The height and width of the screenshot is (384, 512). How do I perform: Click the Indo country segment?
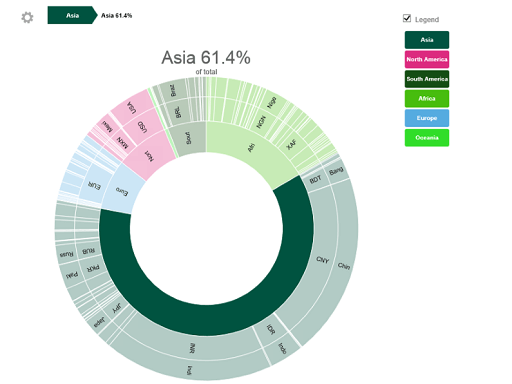282,348
